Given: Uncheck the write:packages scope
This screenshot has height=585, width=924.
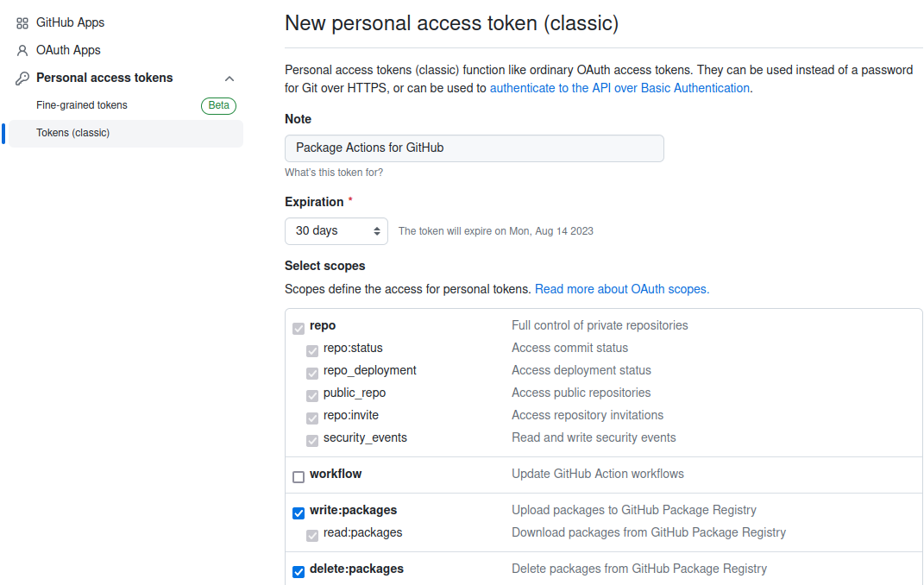Looking at the screenshot, I should pyautogui.click(x=299, y=513).
